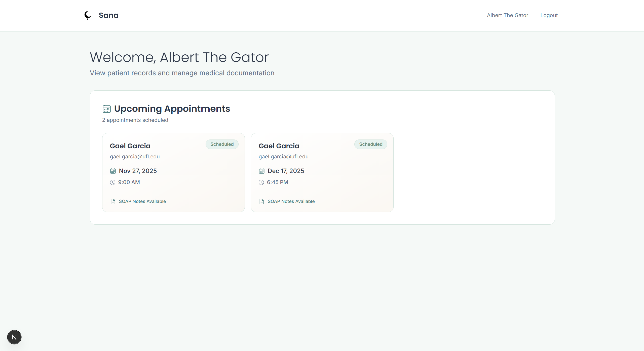
Task: Click calendar icon beside Dec 17, 2025
Action: (261, 171)
